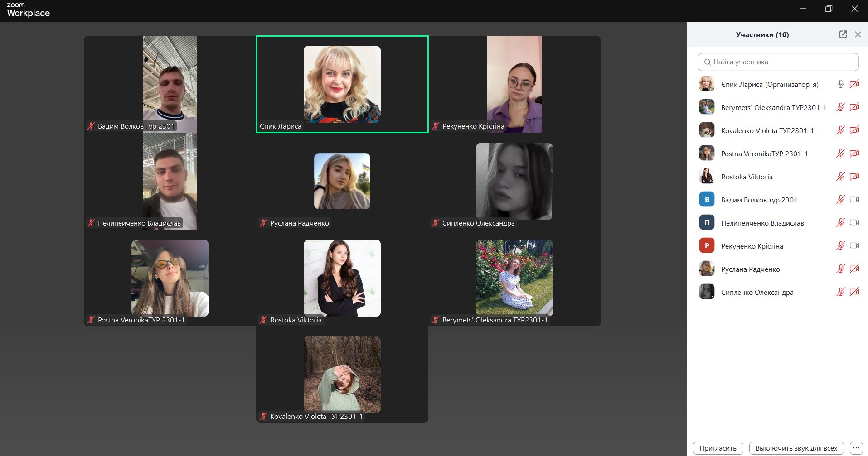
Task: Click camera-off icon for Руслана Радченко row
Action: click(854, 269)
